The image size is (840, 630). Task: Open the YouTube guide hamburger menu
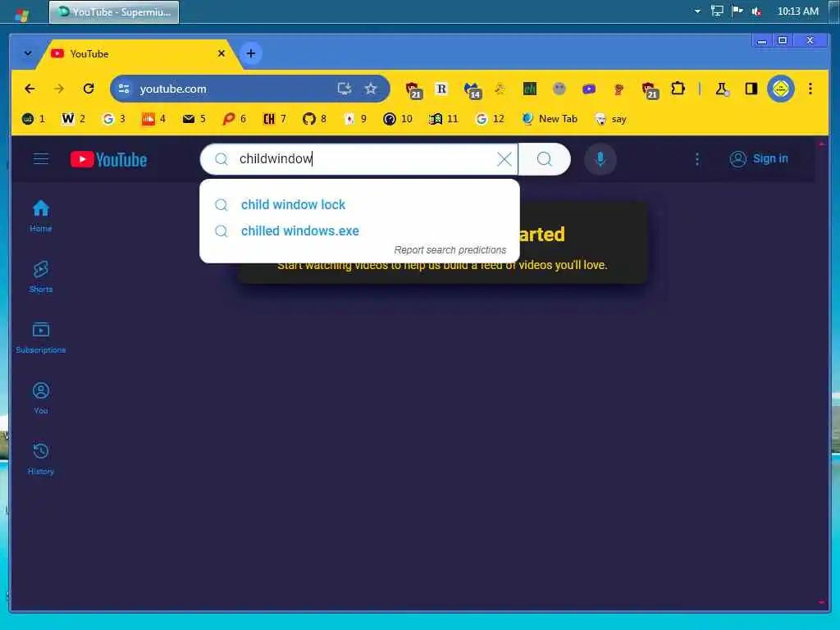point(41,159)
